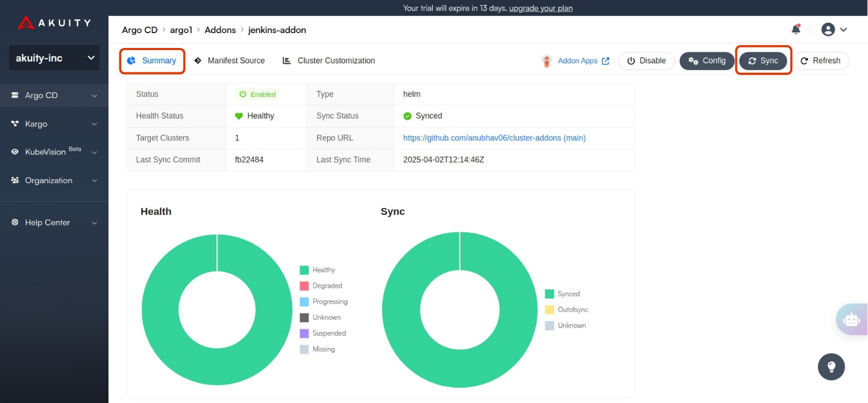Switch to the Summary tab
The width and height of the screenshot is (868, 403).
[152, 61]
